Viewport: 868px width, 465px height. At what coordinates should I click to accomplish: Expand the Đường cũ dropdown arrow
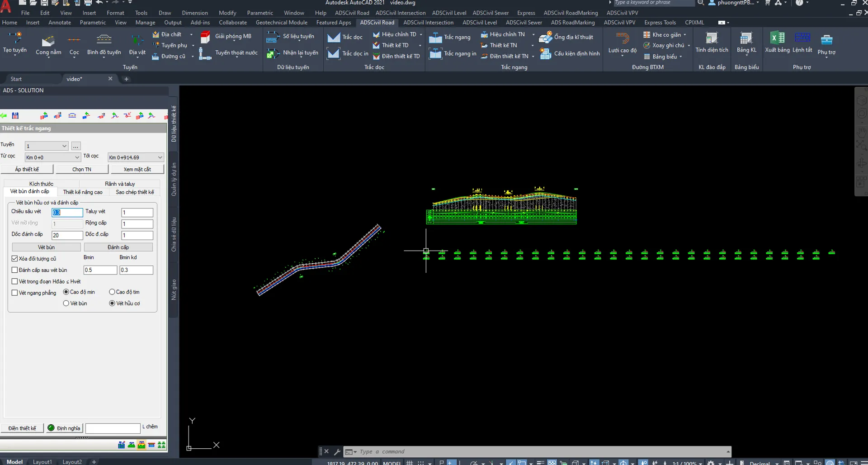tap(193, 57)
